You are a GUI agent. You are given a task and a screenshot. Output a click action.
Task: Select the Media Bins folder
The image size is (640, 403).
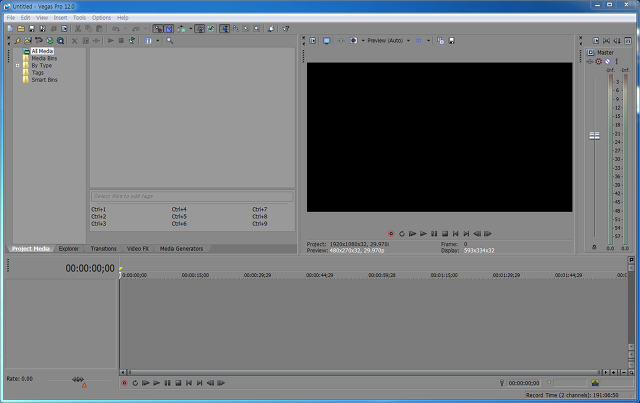tap(44, 58)
